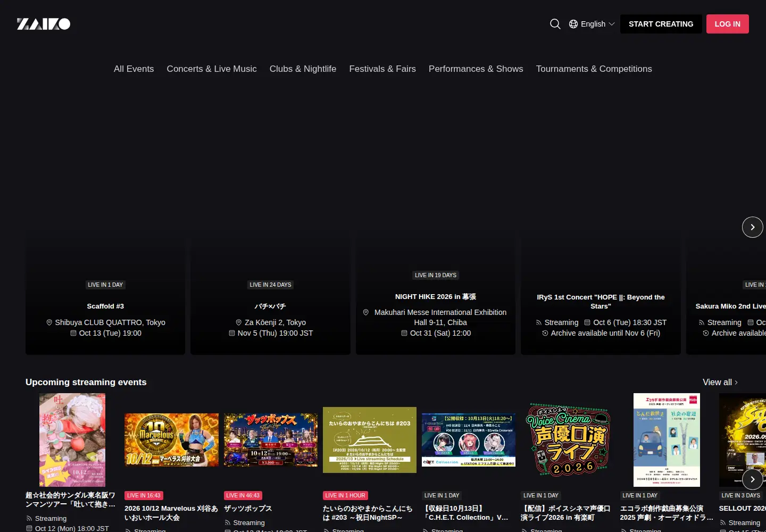Advance the streaming events carousel arrow
This screenshot has height=532, width=766.
(752, 479)
